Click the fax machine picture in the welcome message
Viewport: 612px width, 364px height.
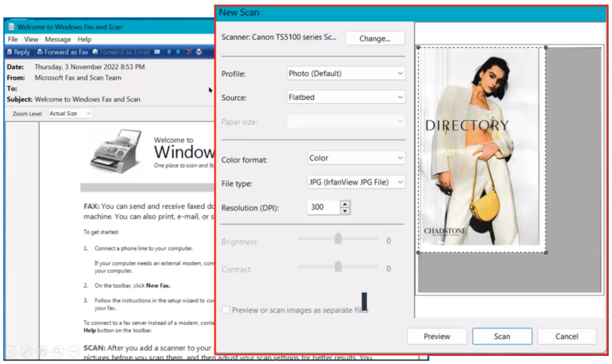tap(117, 151)
